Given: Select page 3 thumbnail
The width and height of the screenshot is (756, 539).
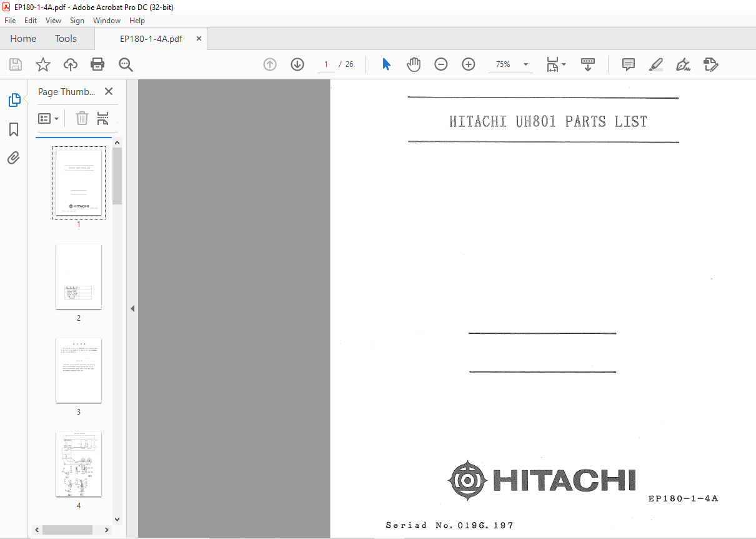Looking at the screenshot, I should (x=78, y=371).
